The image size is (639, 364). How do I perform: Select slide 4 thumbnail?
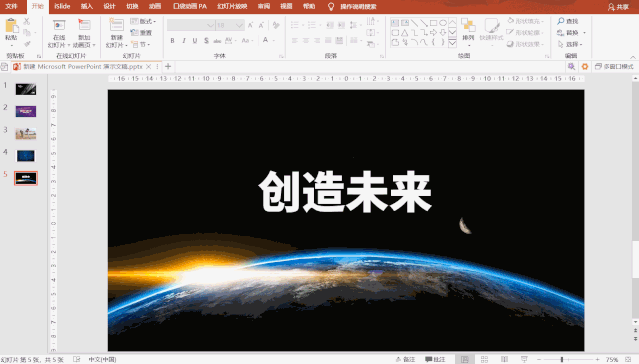(26, 156)
